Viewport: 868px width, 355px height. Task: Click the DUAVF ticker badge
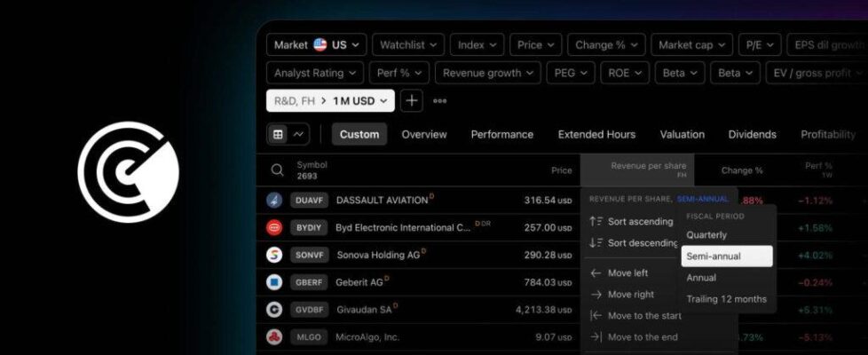(310, 200)
